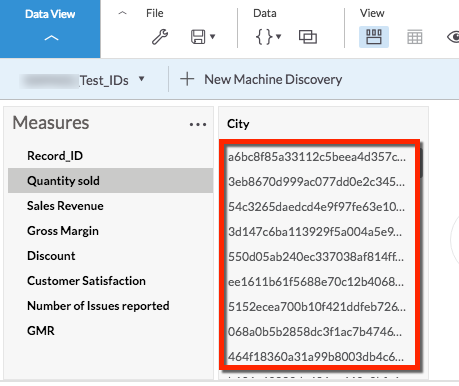Open the Data View tab

(x=50, y=29)
